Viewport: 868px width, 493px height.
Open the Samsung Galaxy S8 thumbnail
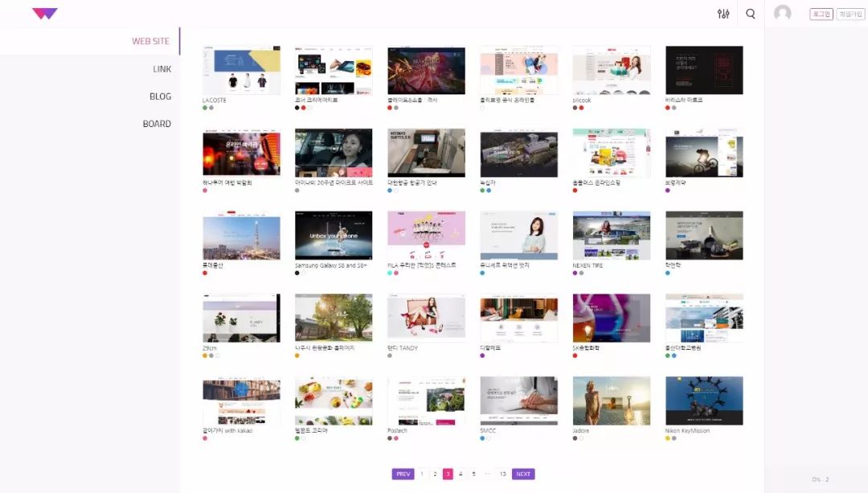334,235
